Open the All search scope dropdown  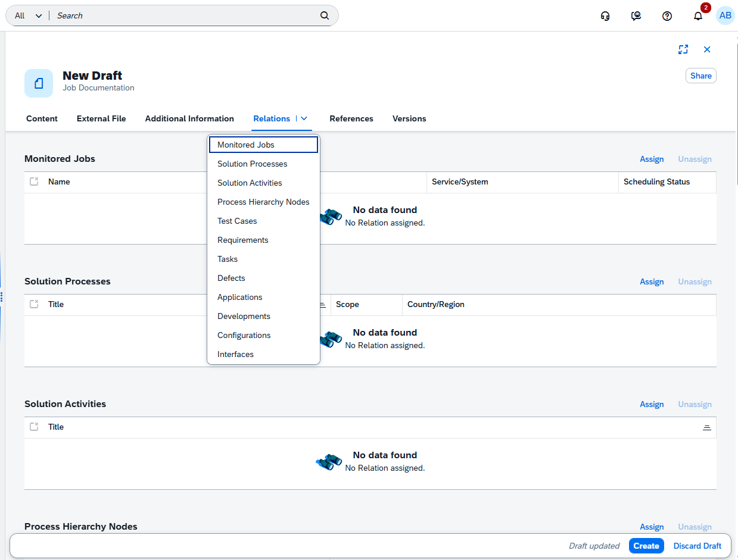coord(29,15)
